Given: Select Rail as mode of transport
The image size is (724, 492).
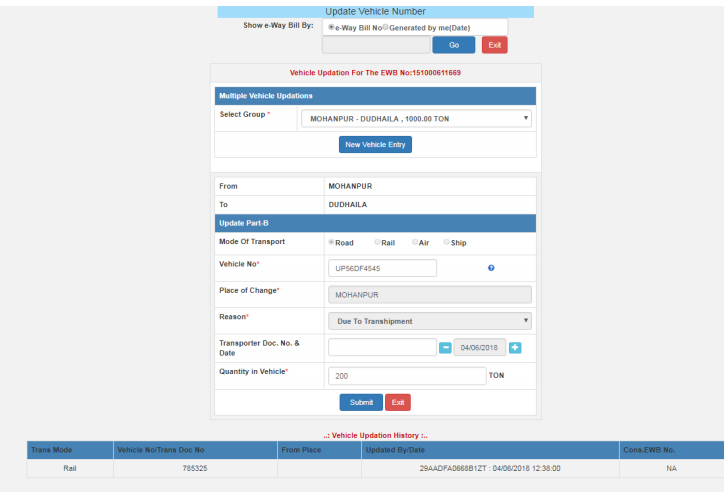Looking at the screenshot, I should tap(377, 242).
